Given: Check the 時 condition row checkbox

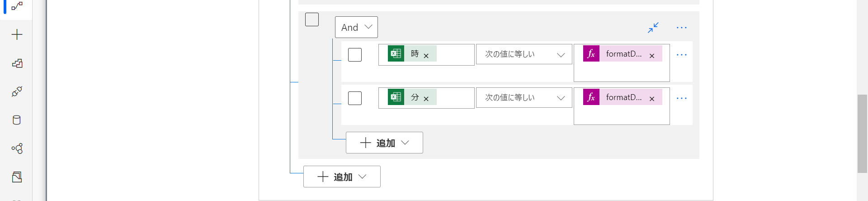Looking at the screenshot, I should pos(355,55).
